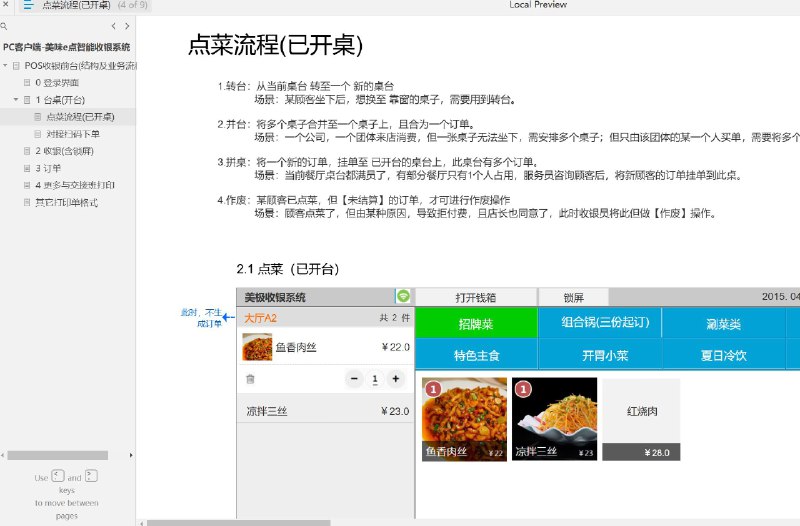Click the 鱼香肉丝 order row thumbnail

point(257,347)
